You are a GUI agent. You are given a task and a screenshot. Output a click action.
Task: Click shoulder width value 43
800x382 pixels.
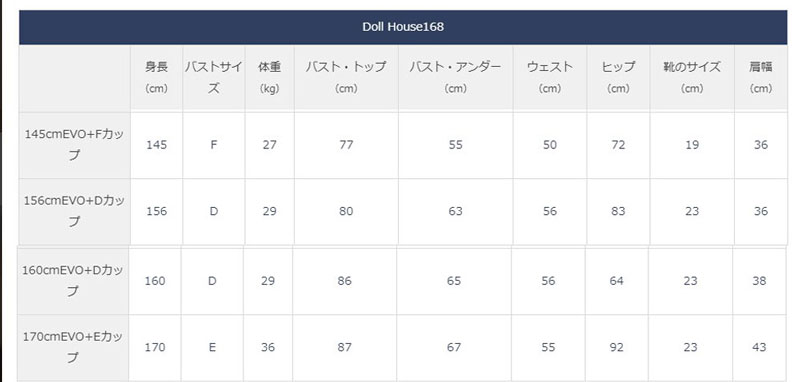tap(759, 347)
